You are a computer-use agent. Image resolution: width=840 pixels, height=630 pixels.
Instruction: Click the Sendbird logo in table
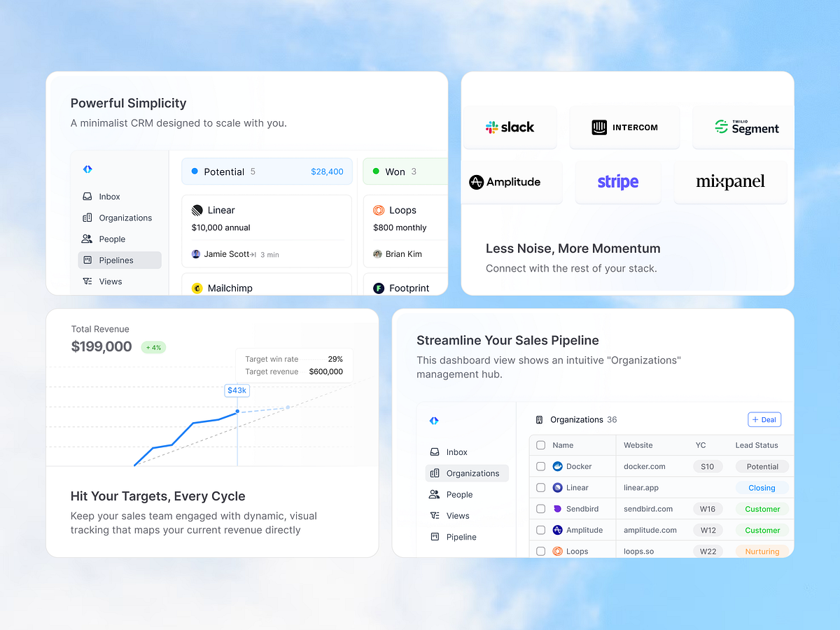click(x=558, y=509)
